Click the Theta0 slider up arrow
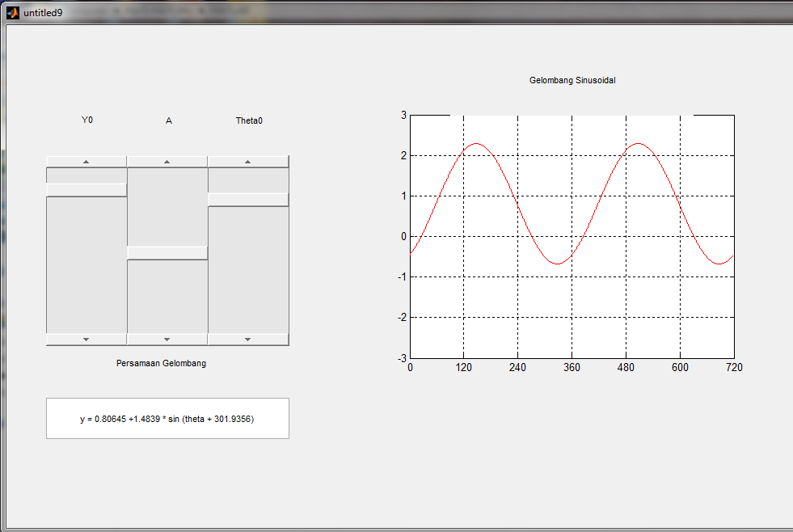Viewport: 793px width, 532px height. [x=247, y=161]
